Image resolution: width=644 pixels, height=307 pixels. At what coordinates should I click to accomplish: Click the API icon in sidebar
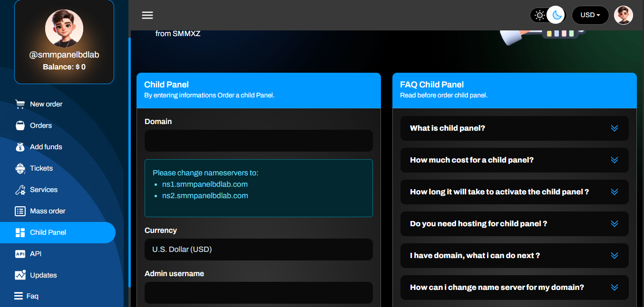(20, 254)
